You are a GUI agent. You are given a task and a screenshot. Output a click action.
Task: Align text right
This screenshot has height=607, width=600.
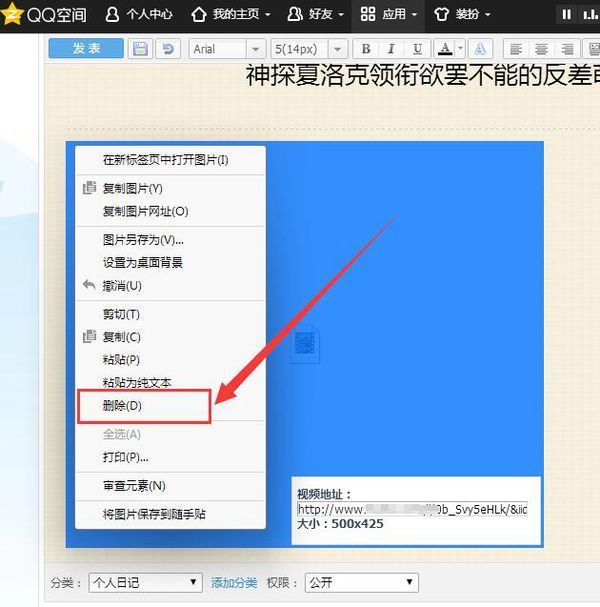click(x=567, y=49)
